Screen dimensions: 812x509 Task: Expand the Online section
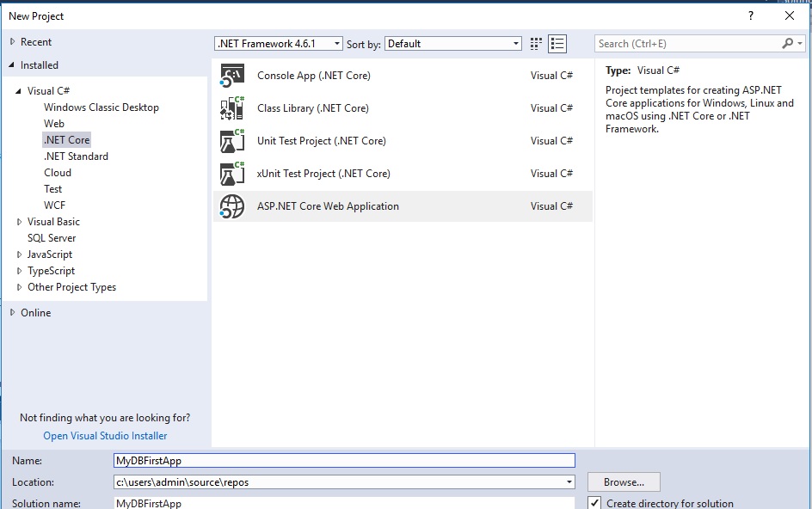point(13,312)
